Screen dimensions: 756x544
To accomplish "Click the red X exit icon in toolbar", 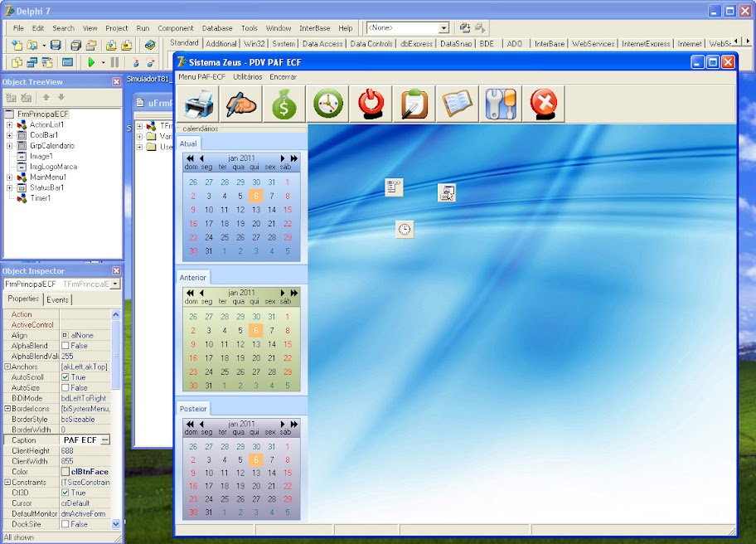I will tap(544, 104).
